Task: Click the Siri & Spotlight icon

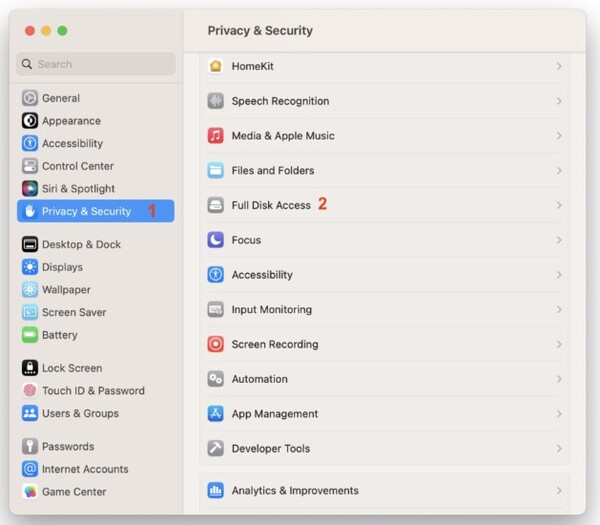Action: [30, 188]
